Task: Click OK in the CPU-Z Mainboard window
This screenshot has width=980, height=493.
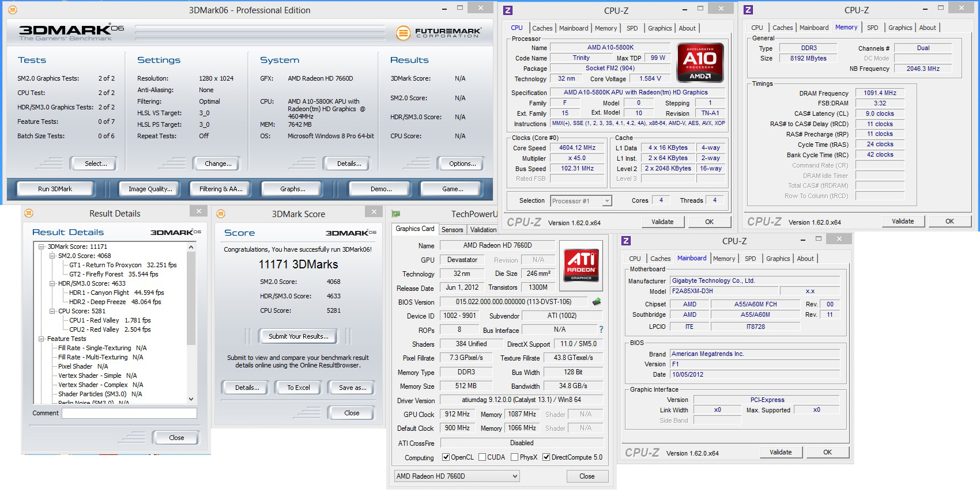Action: 827,452
